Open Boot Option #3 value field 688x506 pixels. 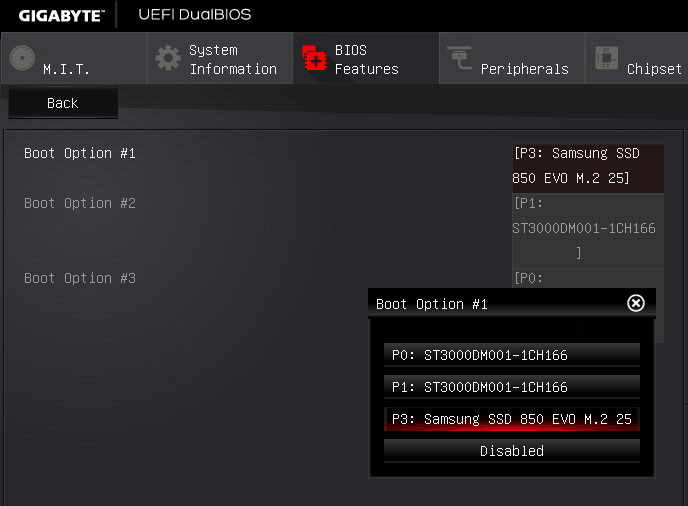(x=588, y=279)
